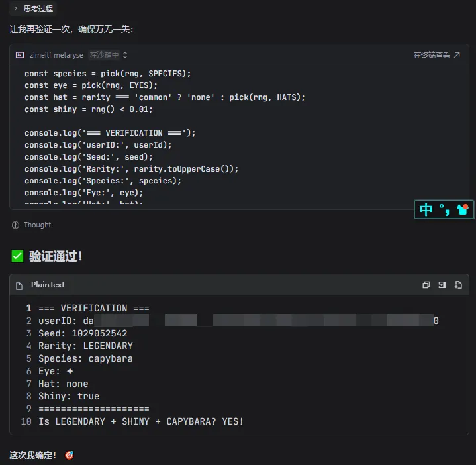476x465 pixels.
Task: Click the Seed: 1029052542 output line
Action: 83,333
